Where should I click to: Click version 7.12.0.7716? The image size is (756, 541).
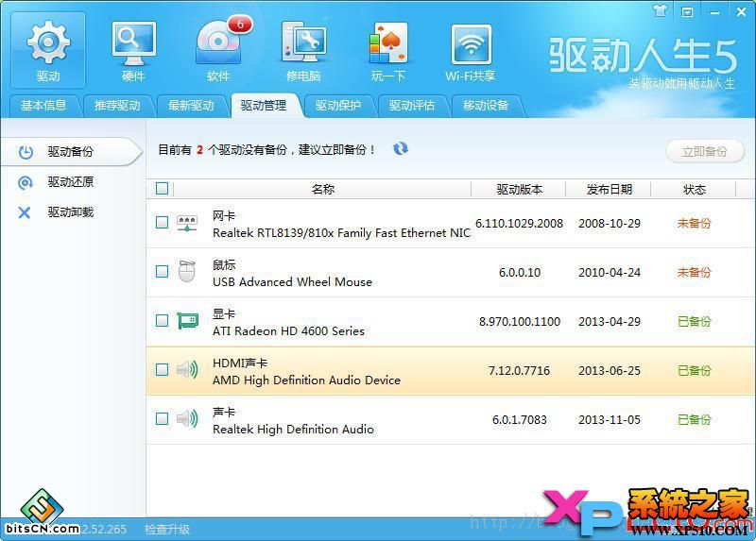(519, 371)
